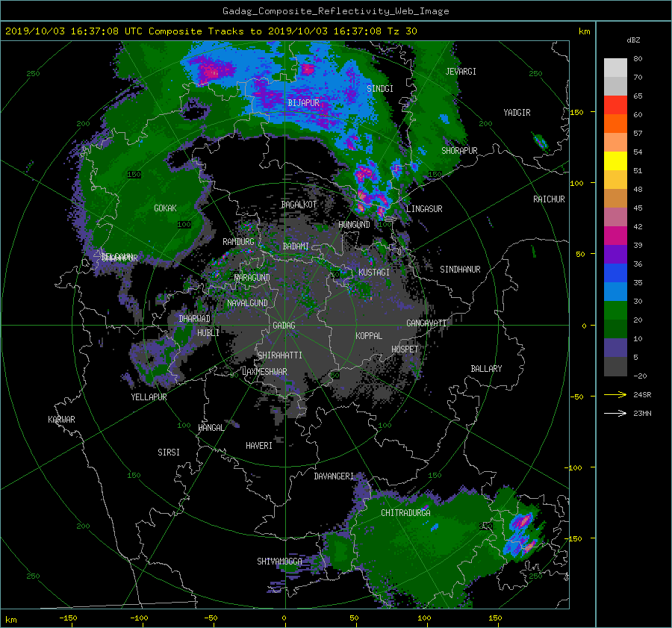
Task: Choose the dark gray 5 dBZ legend swatch
Action: [615, 367]
